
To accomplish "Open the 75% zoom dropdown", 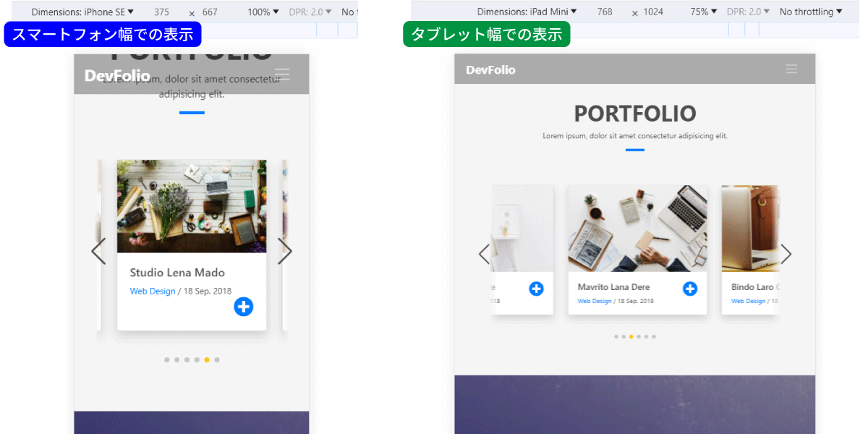I will [704, 12].
